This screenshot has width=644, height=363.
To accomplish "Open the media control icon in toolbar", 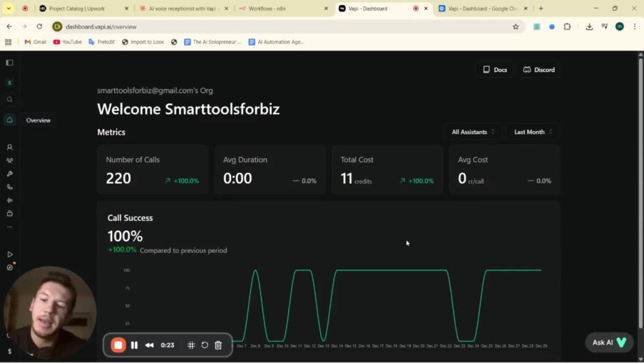I will click(605, 26).
